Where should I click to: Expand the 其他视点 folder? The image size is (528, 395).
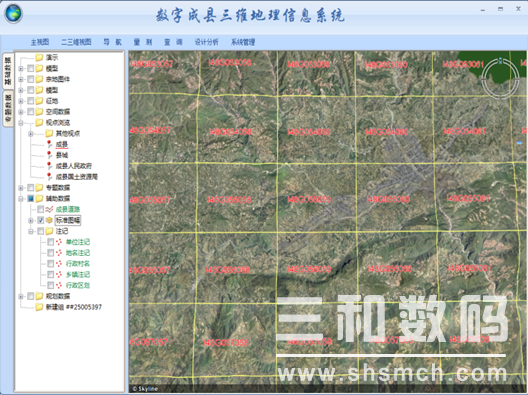point(31,134)
